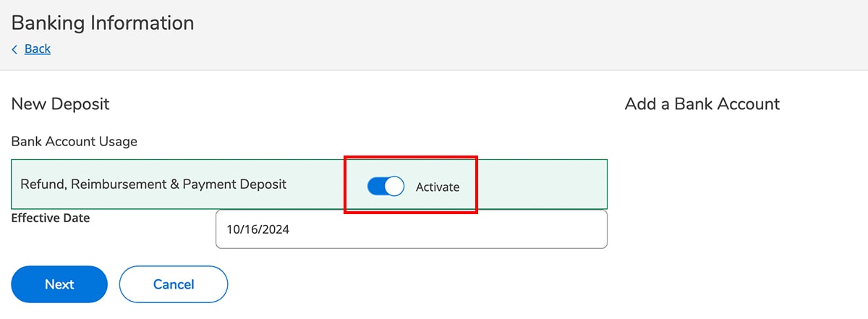Click the Effective Date field label

coord(51,217)
